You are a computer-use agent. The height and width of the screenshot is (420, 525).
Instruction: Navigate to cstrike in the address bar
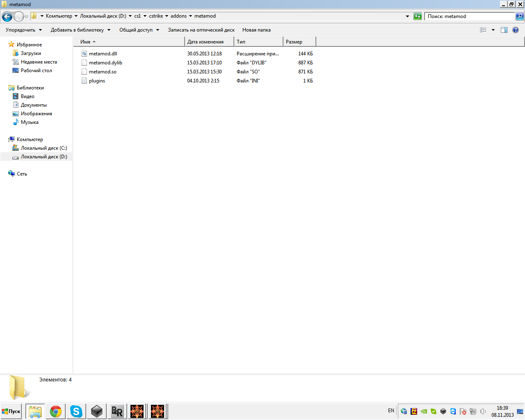(156, 16)
